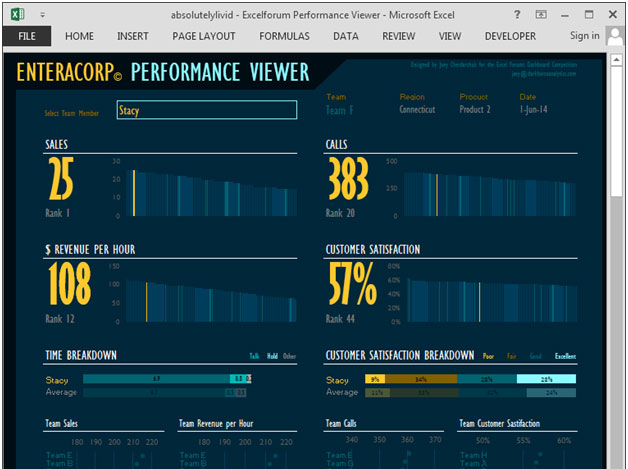Select the PAGE LAYOUT tab
The image size is (628, 469).
point(203,36)
